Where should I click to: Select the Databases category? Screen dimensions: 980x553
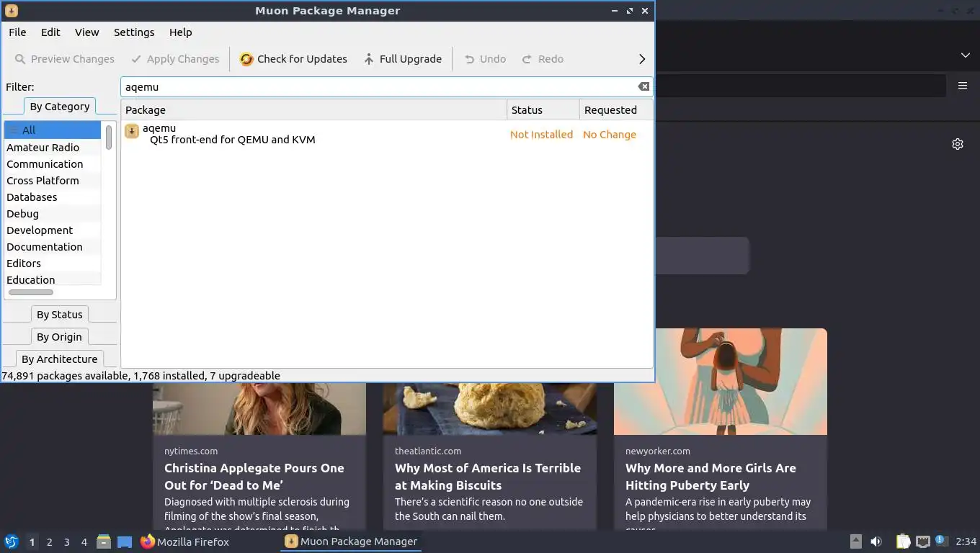(x=53, y=197)
